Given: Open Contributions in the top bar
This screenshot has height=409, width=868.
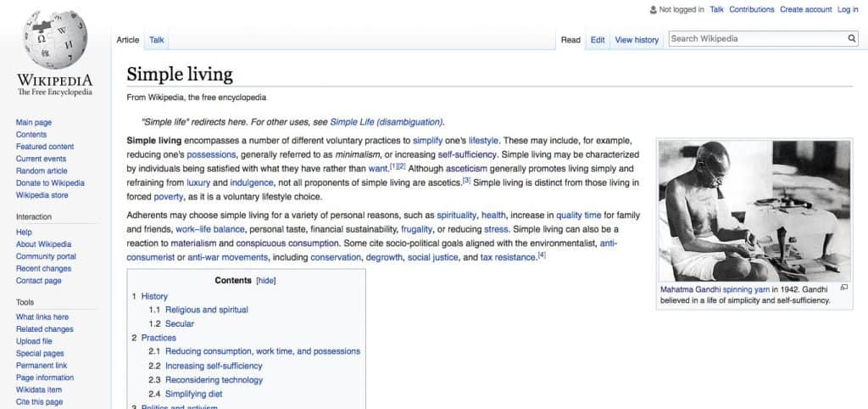Looking at the screenshot, I should click(751, 9).
